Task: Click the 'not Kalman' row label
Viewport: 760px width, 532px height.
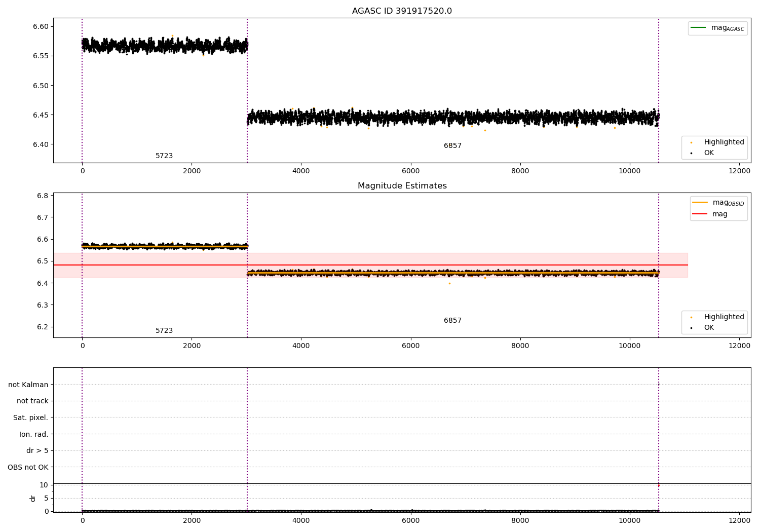Action: (x=28, y=385)
